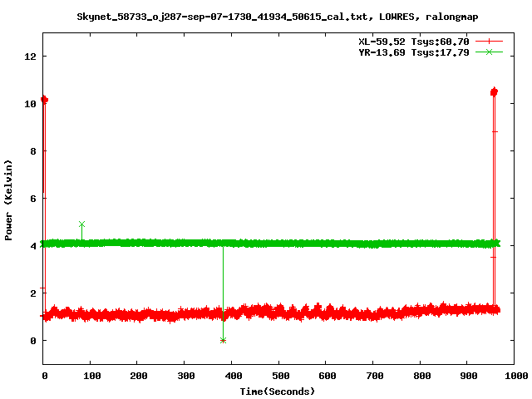532x399 pixels.
Task: Click y-axis tick label 8
Action: (x=33, y=151)
